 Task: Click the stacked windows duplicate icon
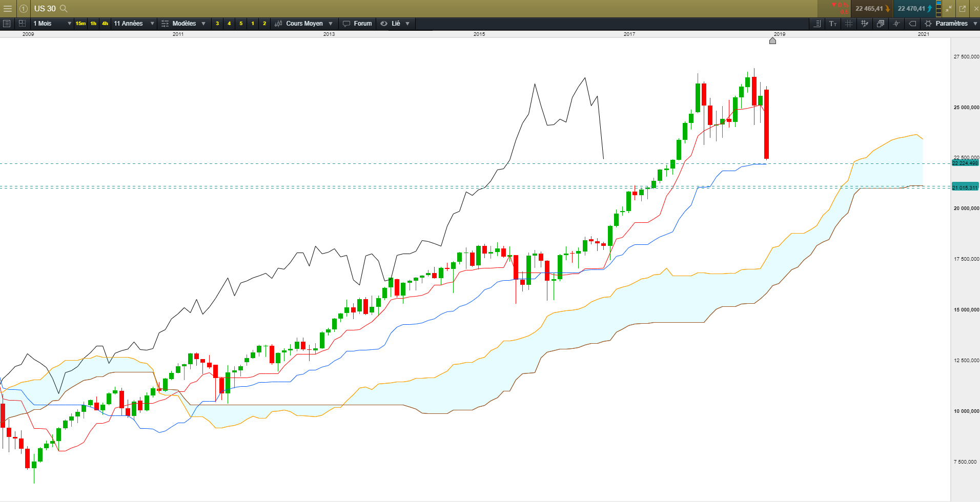point(881,24)
